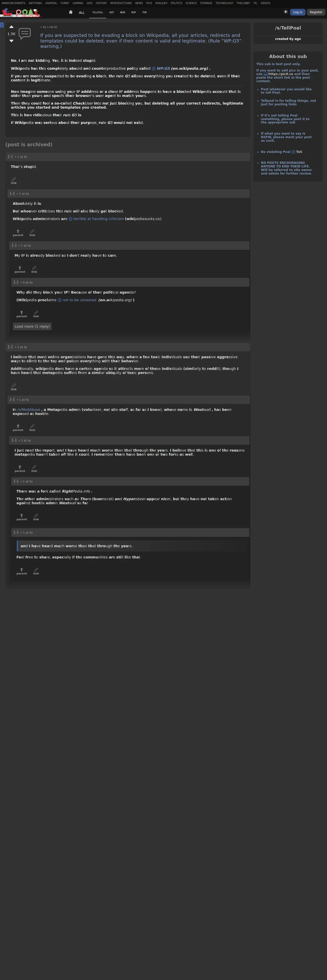Click link icon under "Why did they block" comment
This screenshot has width=327, height=980.
tap(36, 314)
